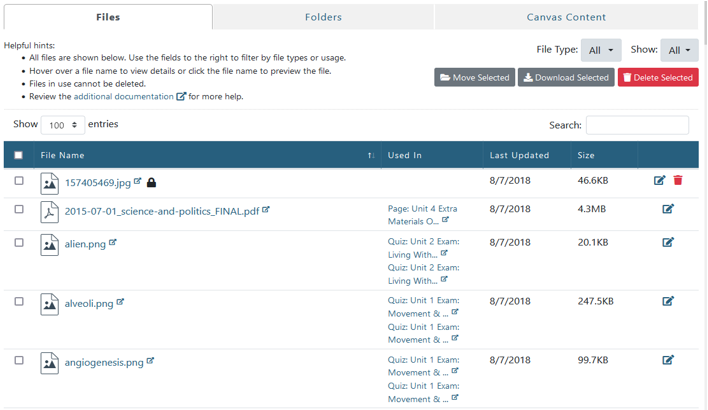Click the red trash icon for 157405469.jpg
708x410 pixels.
(678, 180)
